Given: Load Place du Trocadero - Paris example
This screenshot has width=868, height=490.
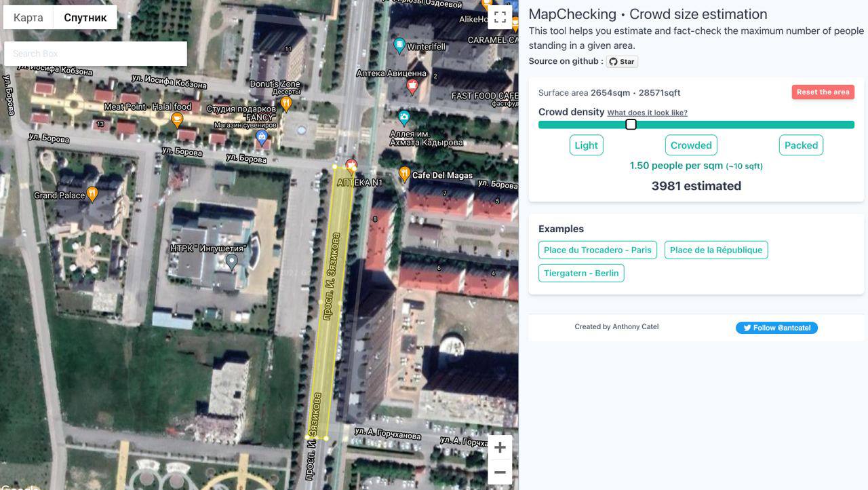Looking at the screenshot, I should pos(597,250).
